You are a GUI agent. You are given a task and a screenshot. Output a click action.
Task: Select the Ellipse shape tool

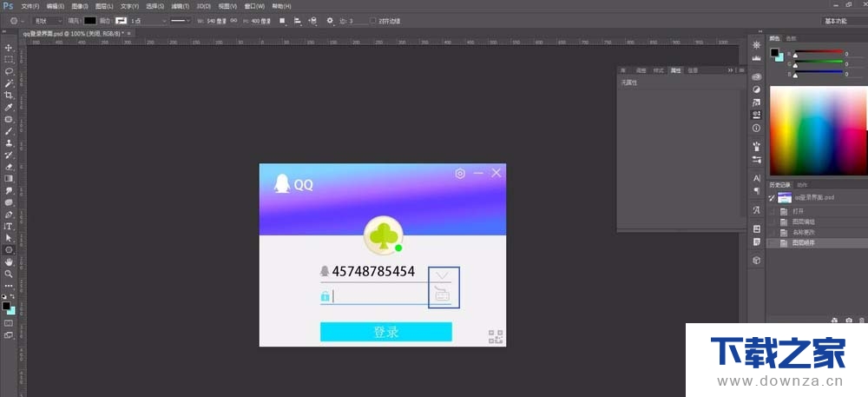pyautogui.click(x=9, y=250)
